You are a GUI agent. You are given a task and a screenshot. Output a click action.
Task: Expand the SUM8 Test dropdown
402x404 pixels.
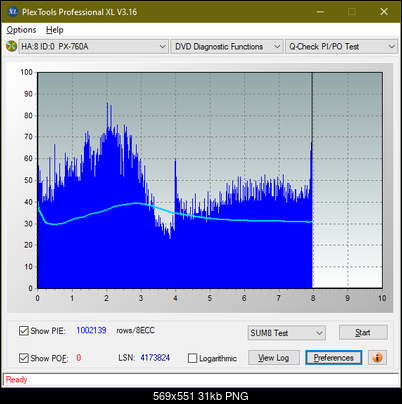(x=287, y=333)
